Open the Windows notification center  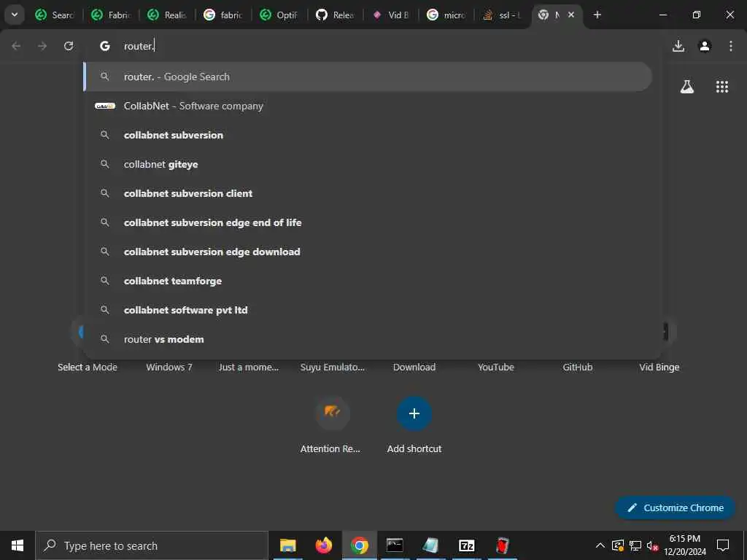[723, 545]
